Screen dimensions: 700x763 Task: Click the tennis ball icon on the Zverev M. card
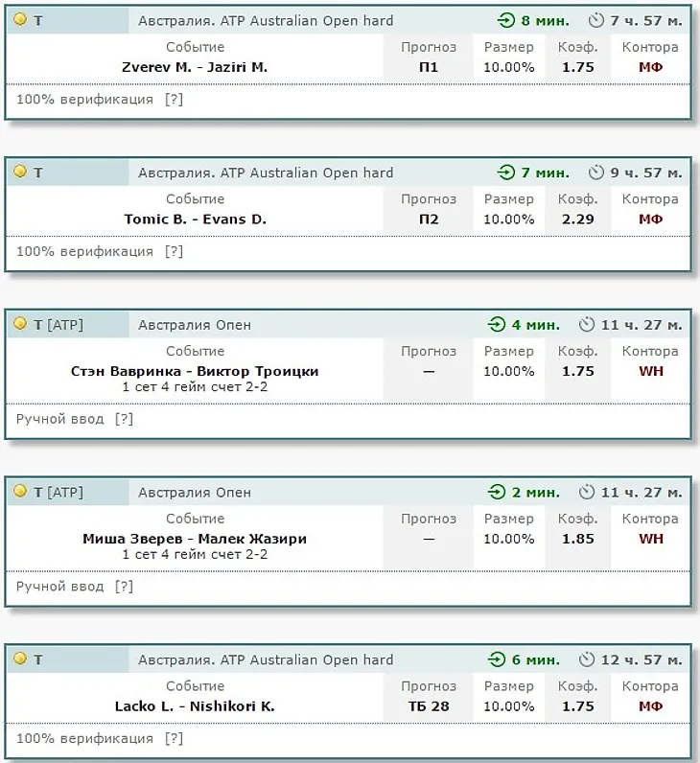[x=20, y=19]
